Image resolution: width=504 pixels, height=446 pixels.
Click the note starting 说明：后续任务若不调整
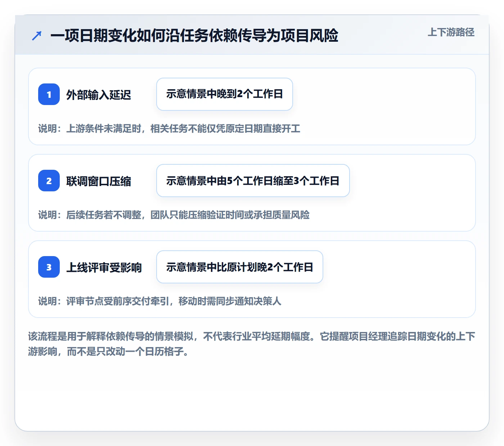pos(174,215)
